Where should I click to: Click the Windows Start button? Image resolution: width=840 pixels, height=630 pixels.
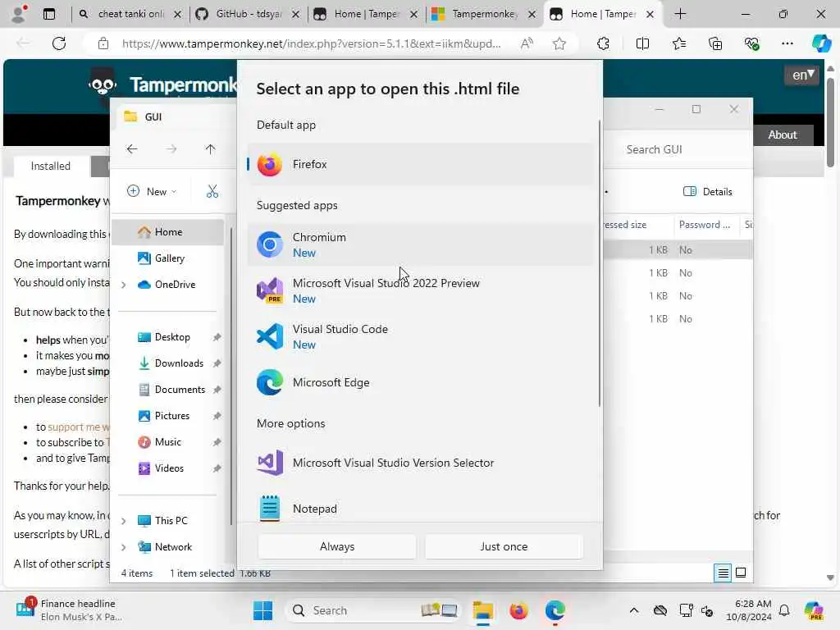point(262,610)
